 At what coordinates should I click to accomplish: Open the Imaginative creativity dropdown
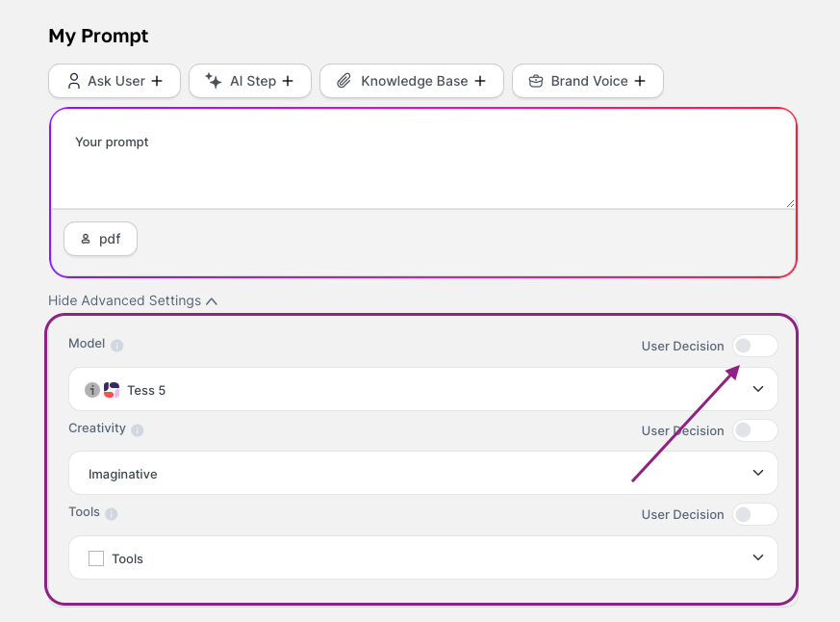click(423, 473)
